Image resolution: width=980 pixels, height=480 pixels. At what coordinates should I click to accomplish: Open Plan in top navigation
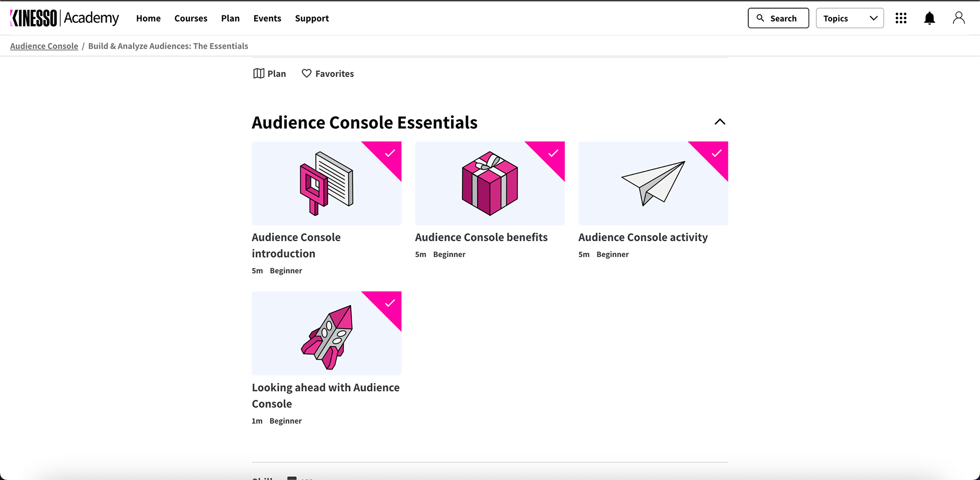(x=230, y=18)
